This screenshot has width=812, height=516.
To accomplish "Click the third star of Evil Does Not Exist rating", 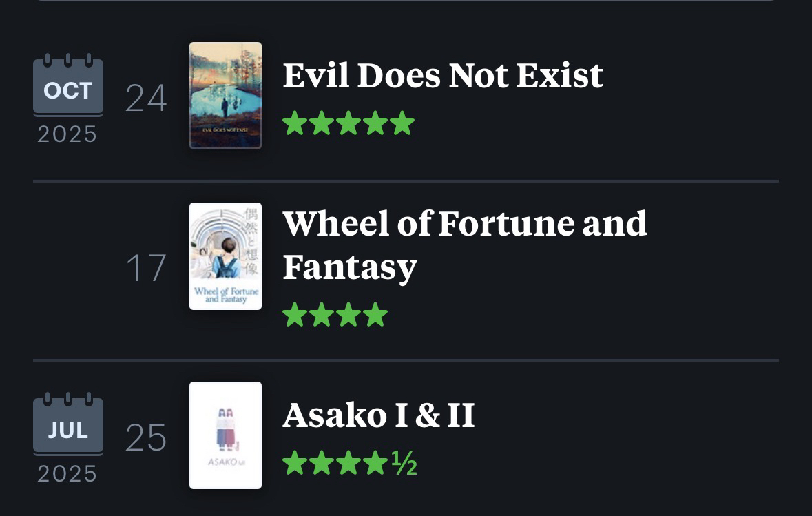I will pos(348,124).
